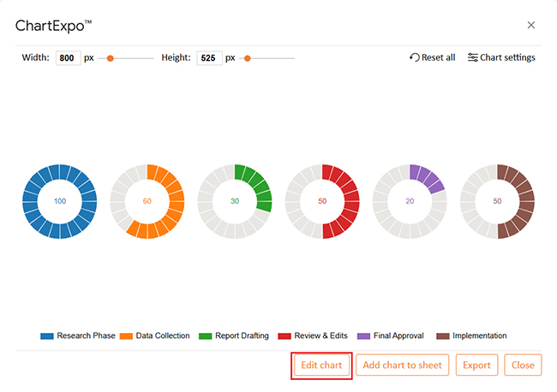Close dialog with the X icon
The width and height of the screenshot is (557, 392).
pos(531,25)
